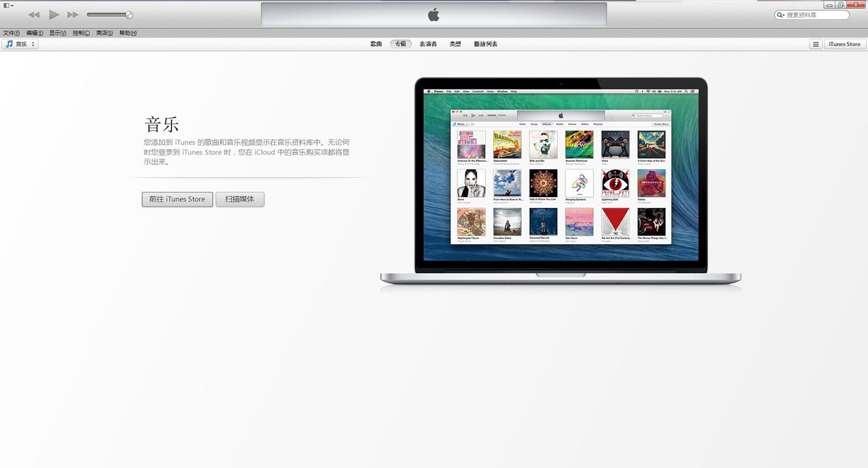Open the list view icon near iTunes Store
This screenshot has width=868, height=468.
[x=815, y=44]
